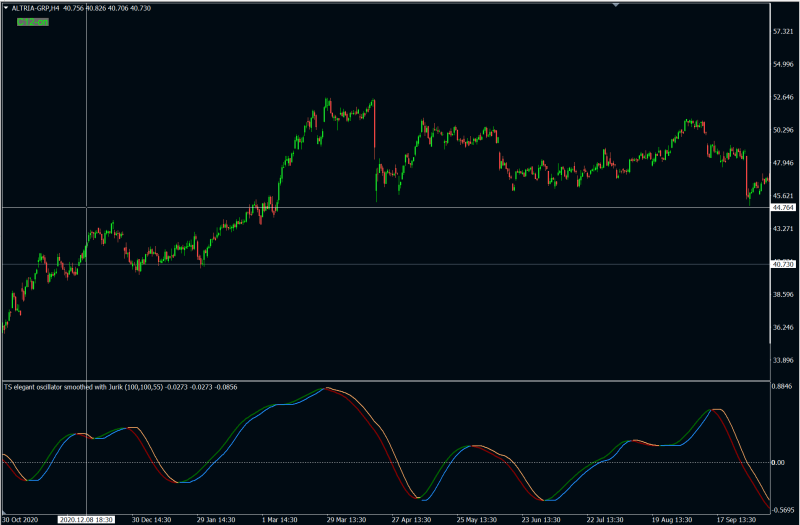Click the 38.596 price scale value
Screen dimensions: 800x525
pos(783,294)
